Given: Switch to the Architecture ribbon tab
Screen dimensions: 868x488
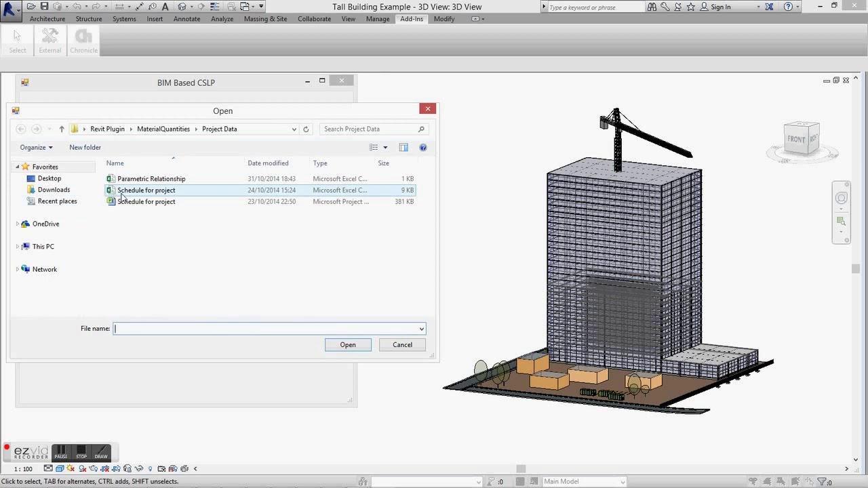Looking at the screenshot, I should coord(47,19).
